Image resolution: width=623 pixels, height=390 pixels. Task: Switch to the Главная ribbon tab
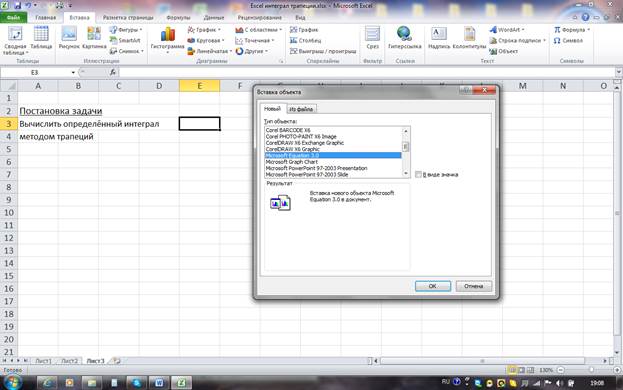point(46,17)
